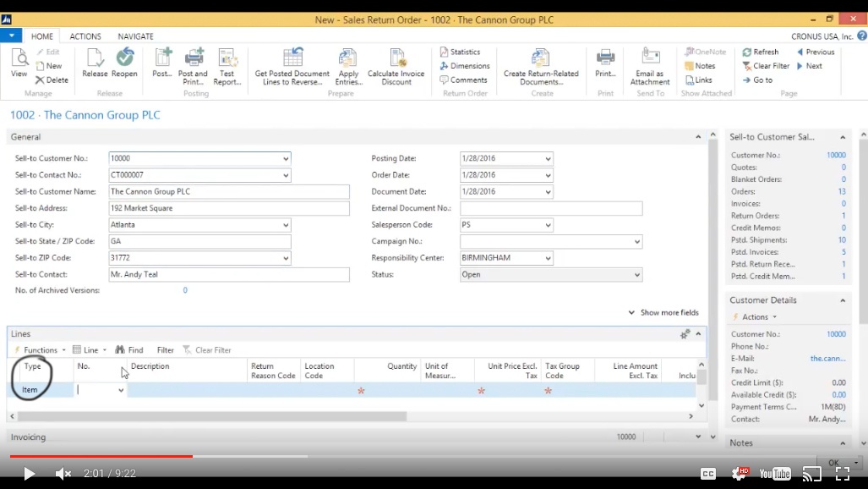This screenshot has width=868, height=489.
Task: Email the order as Attachment
Action: (650, 67)
